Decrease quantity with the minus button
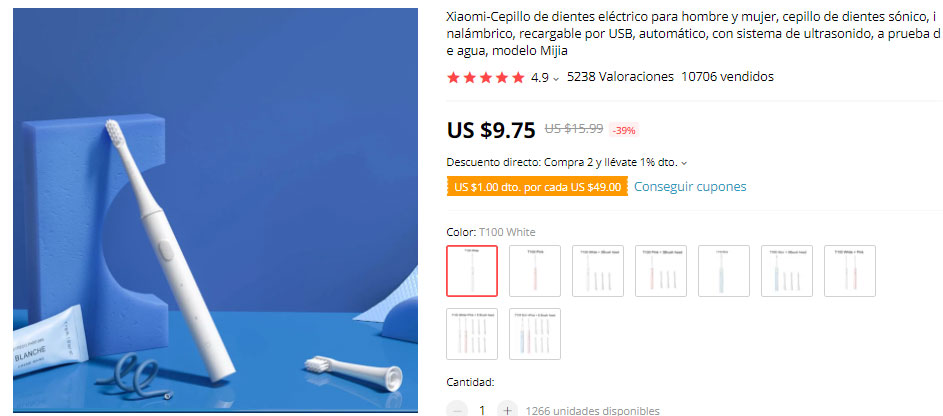Viewport: 943px width, 416px height. [457, 410]
